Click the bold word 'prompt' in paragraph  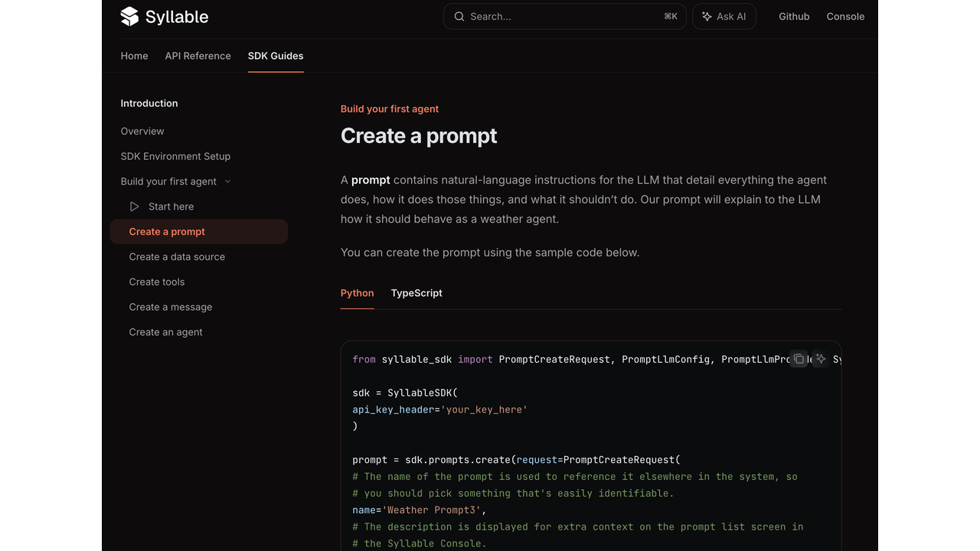pyautogui.click(x=371, y=180)
